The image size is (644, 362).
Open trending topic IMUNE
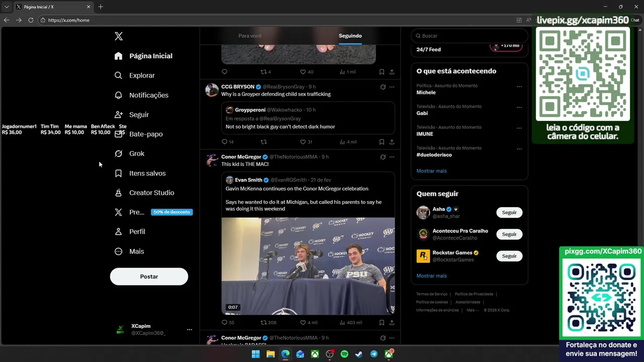(425, 134)
